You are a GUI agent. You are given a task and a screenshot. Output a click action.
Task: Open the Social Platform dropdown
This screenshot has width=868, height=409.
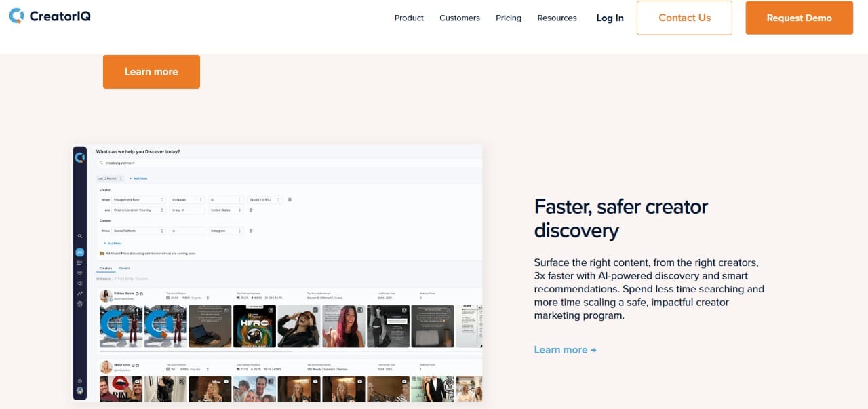coord(138,231)
